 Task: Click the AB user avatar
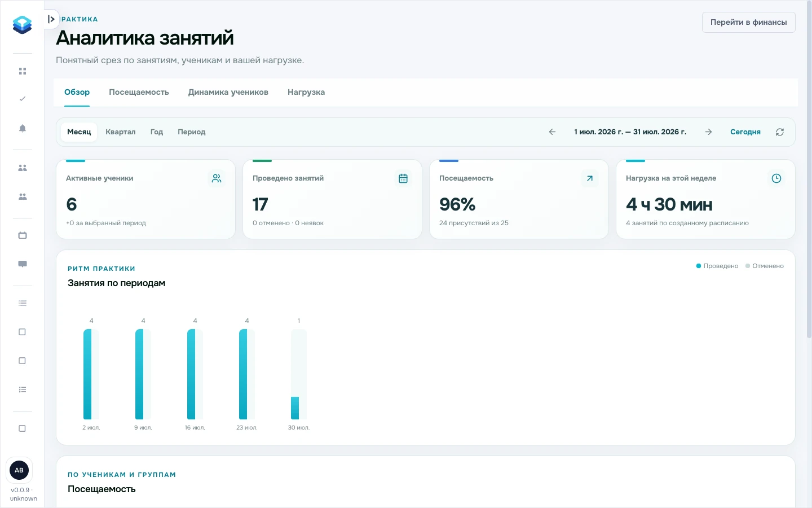pyautogui.click(x=19, y=470)
